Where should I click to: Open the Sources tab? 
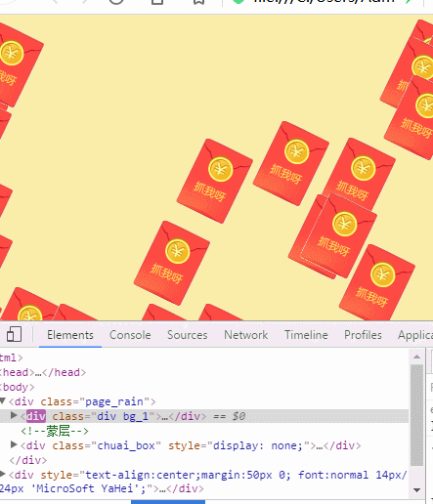click(x=187, y=335)
